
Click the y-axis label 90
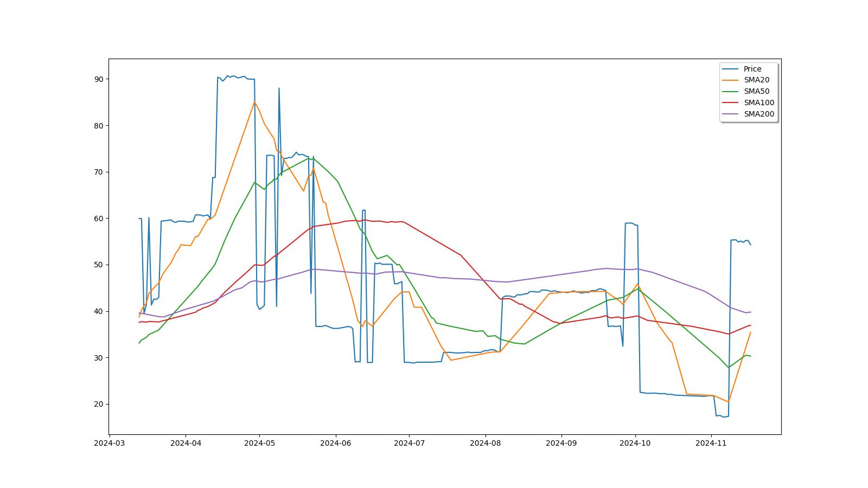(99, 79)
